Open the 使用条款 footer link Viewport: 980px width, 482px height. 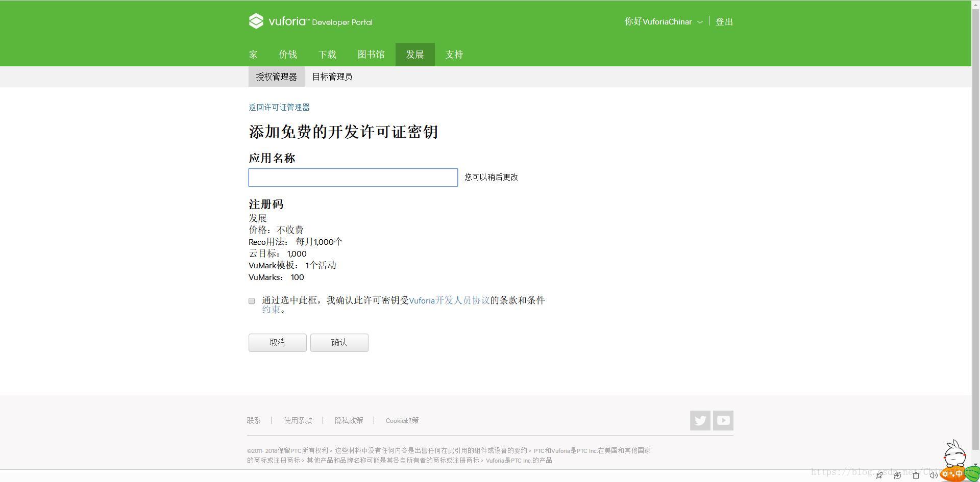[x=298, y=420]
